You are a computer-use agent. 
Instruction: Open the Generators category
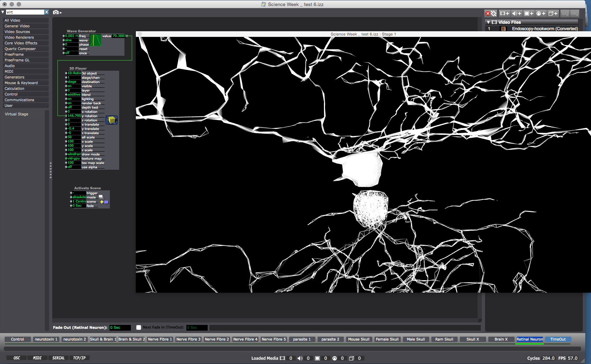tap(26, 77)
